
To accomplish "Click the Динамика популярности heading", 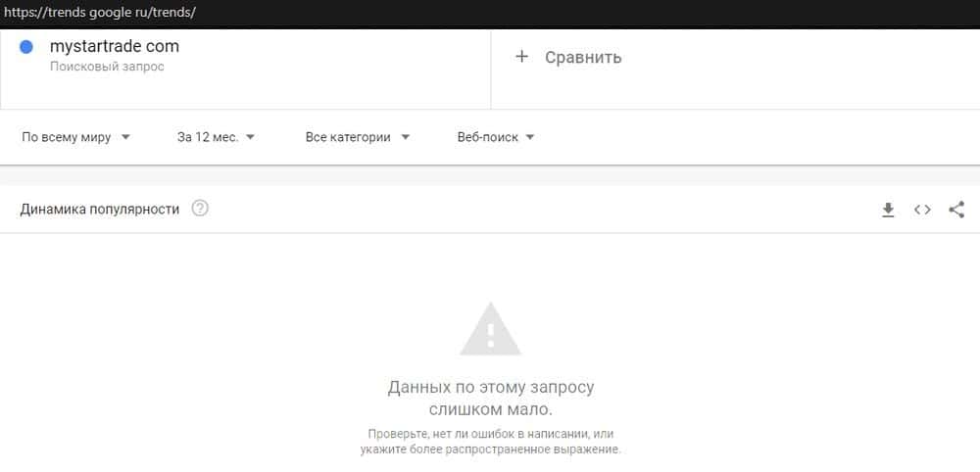I will coord(99,210).
